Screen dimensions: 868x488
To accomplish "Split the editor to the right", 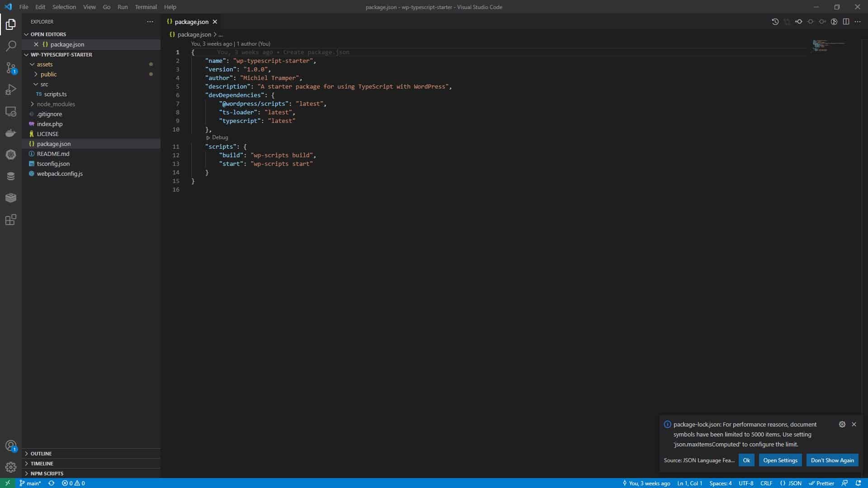I will click(x=846, y=21).
